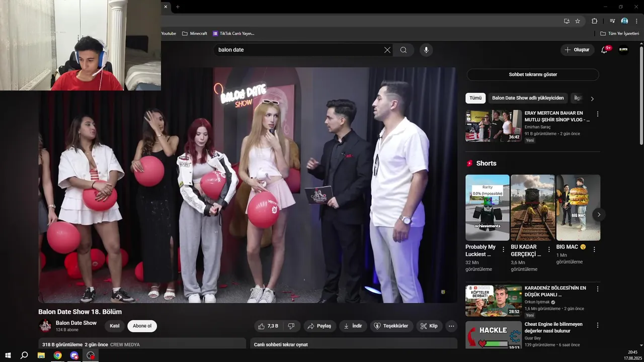The image size is (644, 362).
Task: Open the KÖFTELER BERBAT video thumbnail
Action: point(494,301)
